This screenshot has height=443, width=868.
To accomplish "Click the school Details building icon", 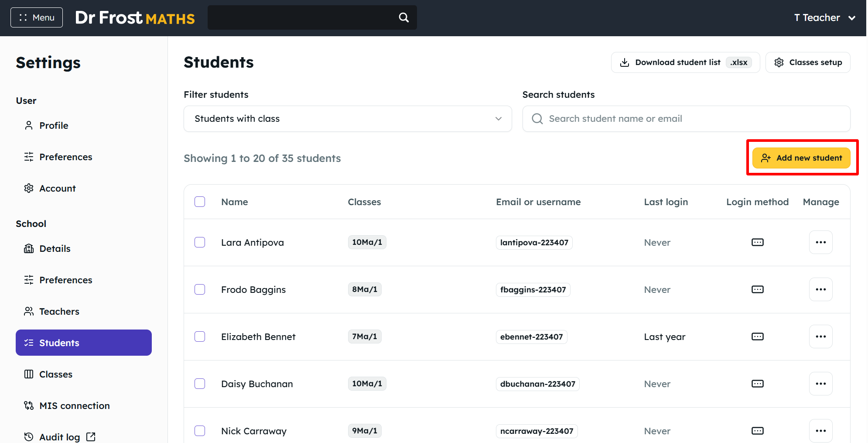I will coord(29,249).
